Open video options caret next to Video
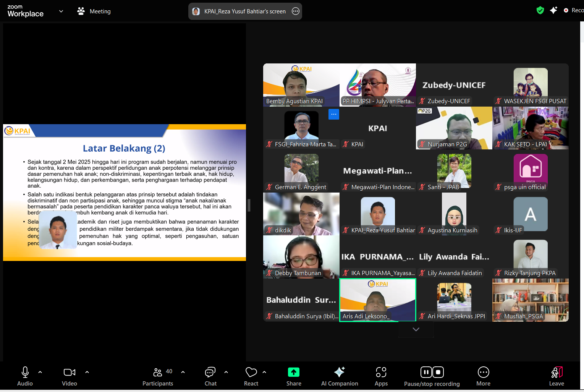 click(87, 372)
